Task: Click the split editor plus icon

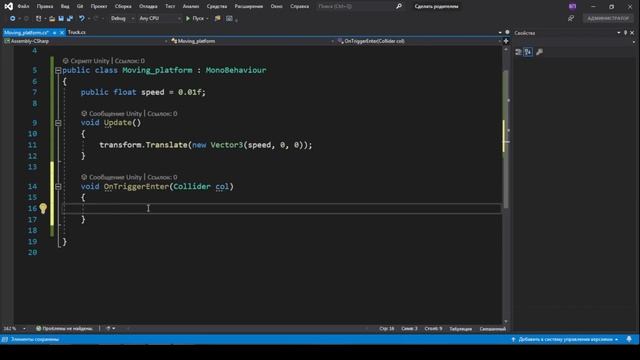Action: coord(506,41)
